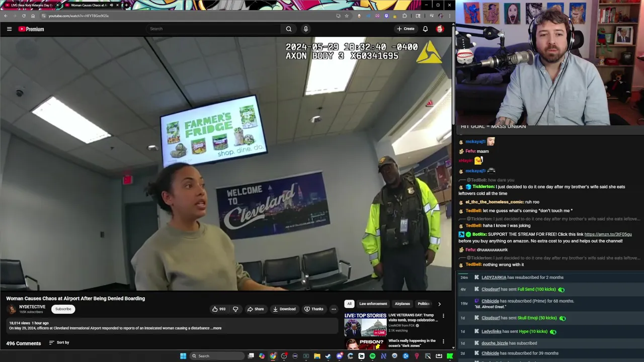Click the YouTube search magnifier button
Screen dimensions: 644x362
pos(289,29)
